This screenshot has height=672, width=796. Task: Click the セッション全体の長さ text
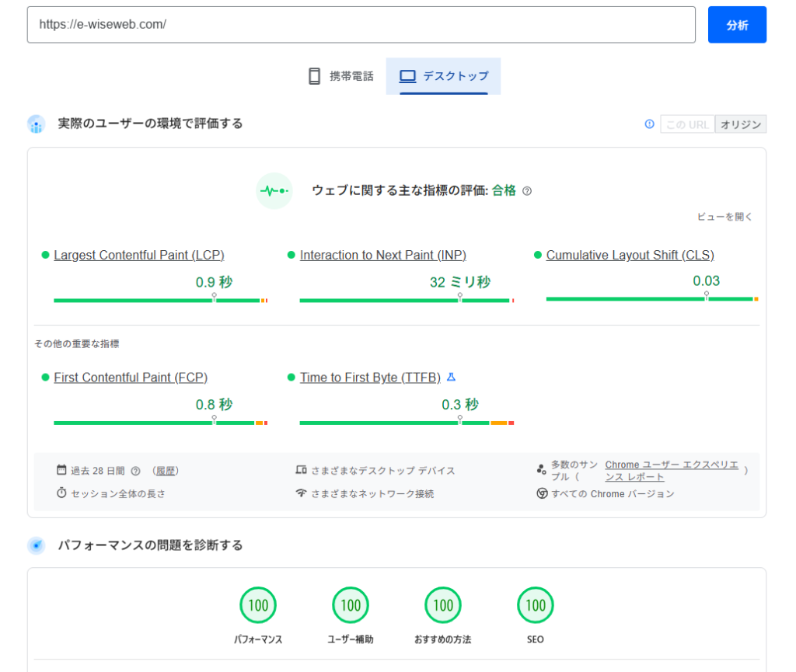118,493
